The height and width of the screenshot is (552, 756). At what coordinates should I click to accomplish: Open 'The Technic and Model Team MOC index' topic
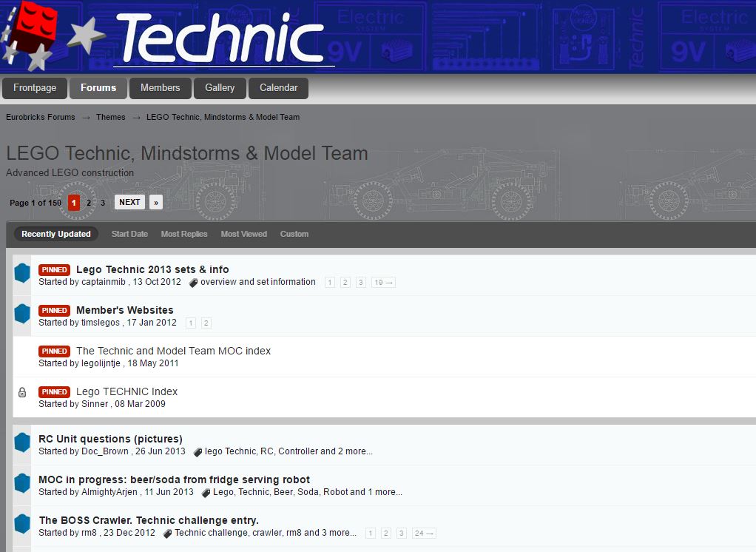173,351
